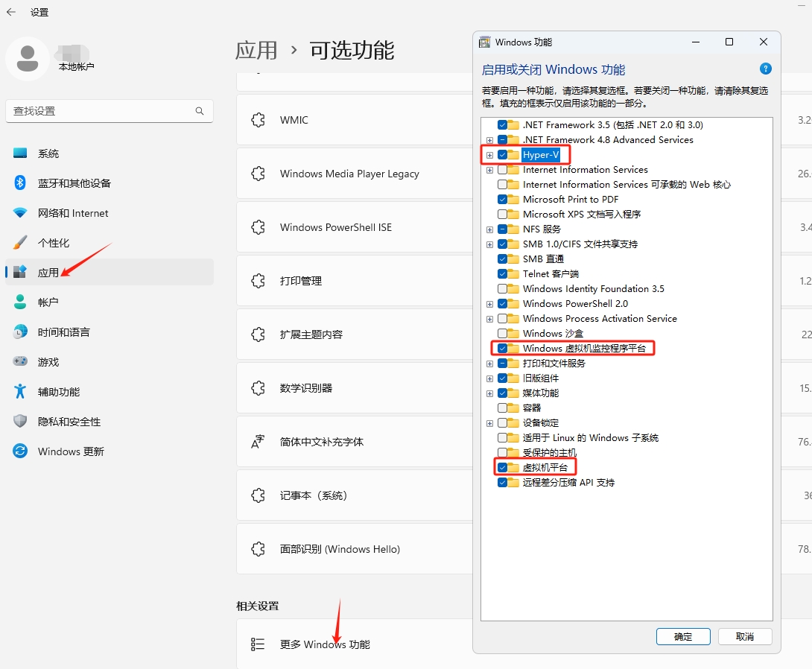The width and height of the screenshot is (812, 669).
Task: Go back with the Settings back arrow
Action: tap(11, 12)
